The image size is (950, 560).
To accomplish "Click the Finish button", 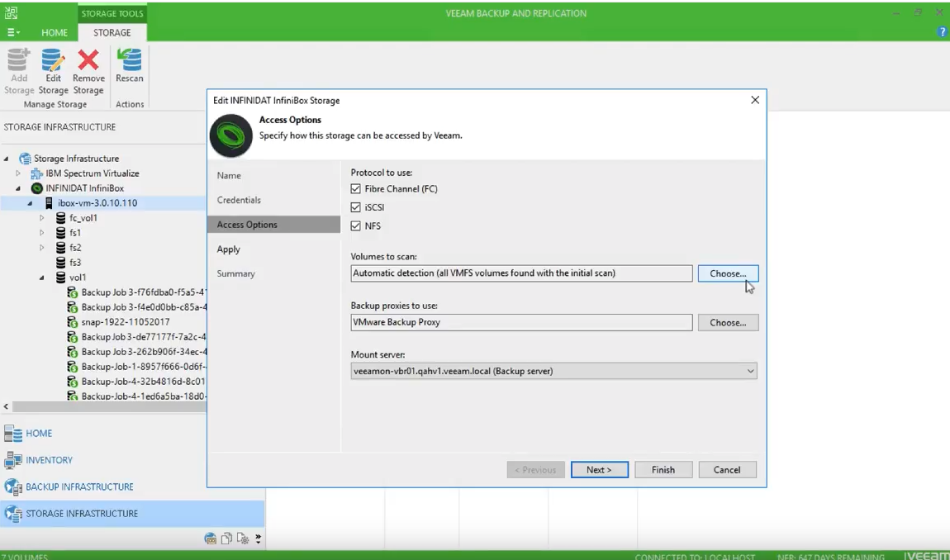I will 663,470.
